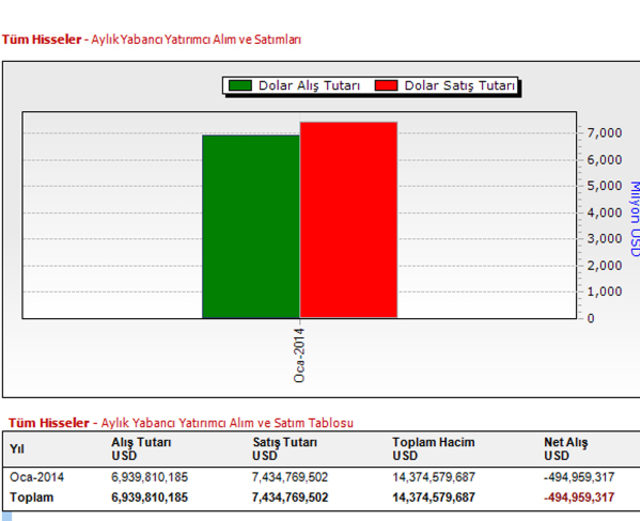Click the Oca-2014 buy amount 6,939,810,185
Screen dimensions: 640x521
click(149, 477)
